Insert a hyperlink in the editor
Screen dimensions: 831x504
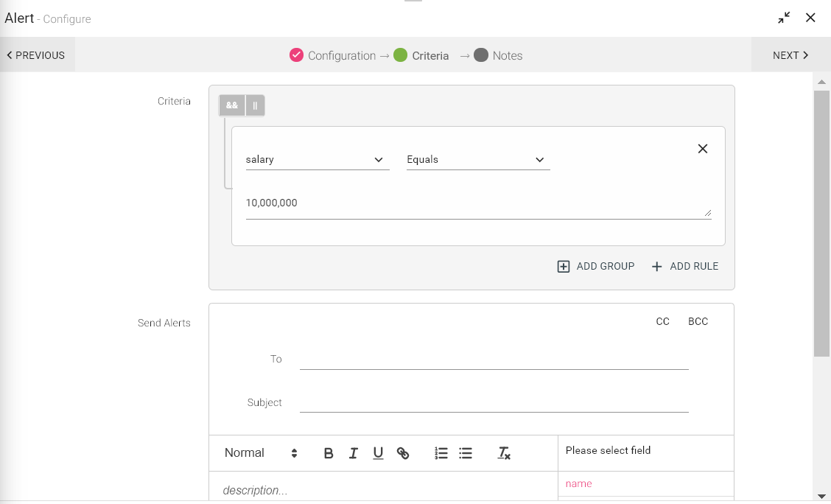click(403, 453)
